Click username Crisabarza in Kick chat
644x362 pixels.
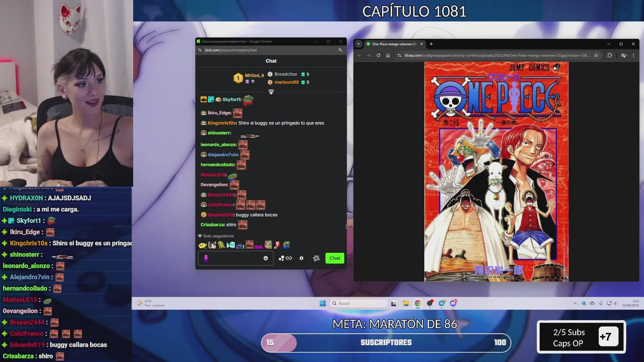point(212,225)
